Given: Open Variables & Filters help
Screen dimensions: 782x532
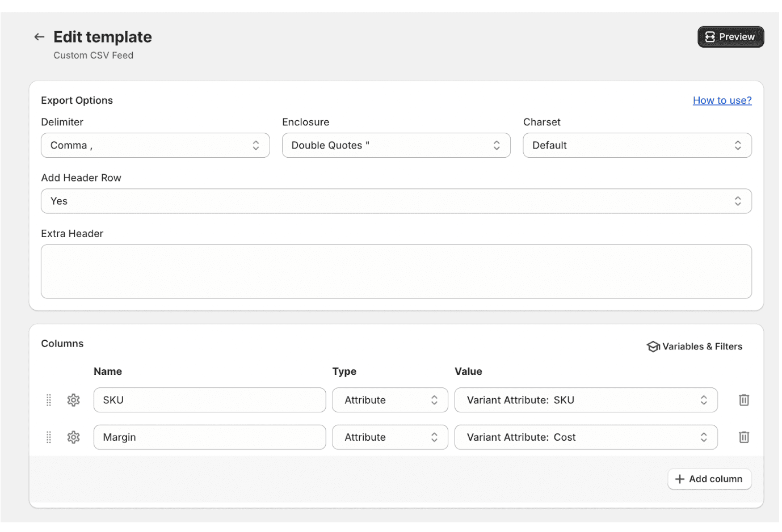Looking at the screenshot, I should 694,347.
